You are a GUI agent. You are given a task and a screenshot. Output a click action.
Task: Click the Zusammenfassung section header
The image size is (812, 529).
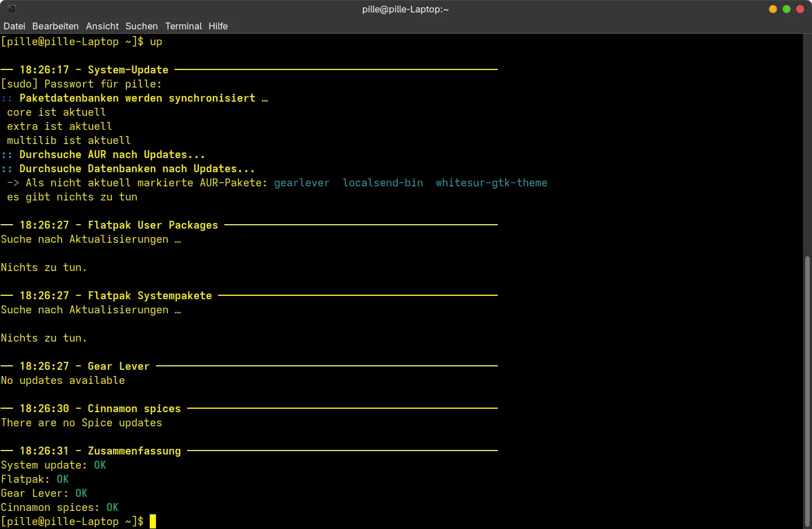[x=134, y=451]
